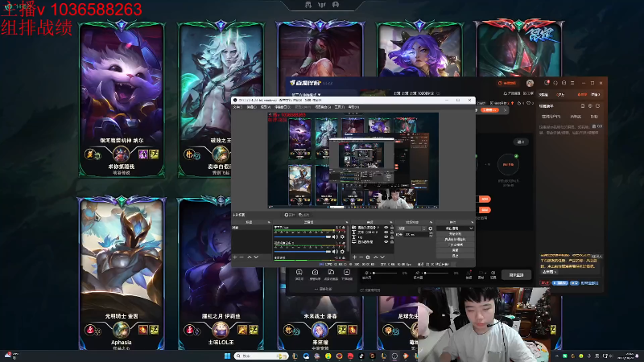Open the third menu in OBS menu bar
The image size is (644, 362).
pyautogui.click(x=266, y=107)
